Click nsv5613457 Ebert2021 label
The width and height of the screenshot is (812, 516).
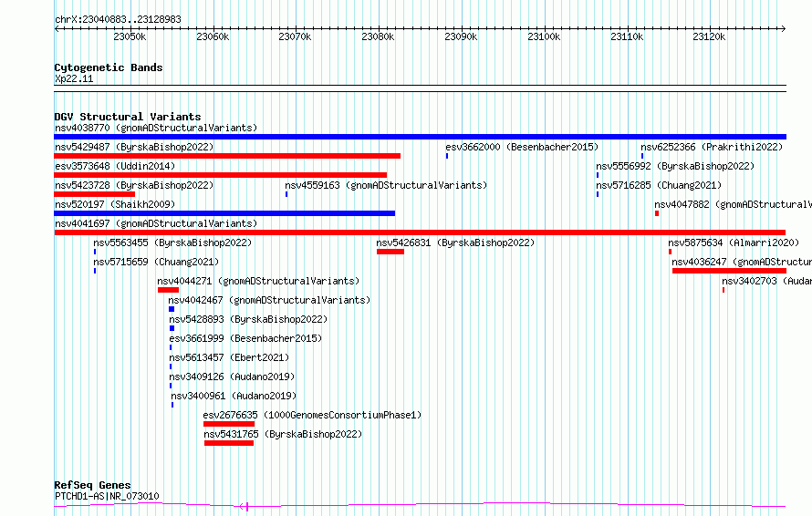click(x=229, y=357)
